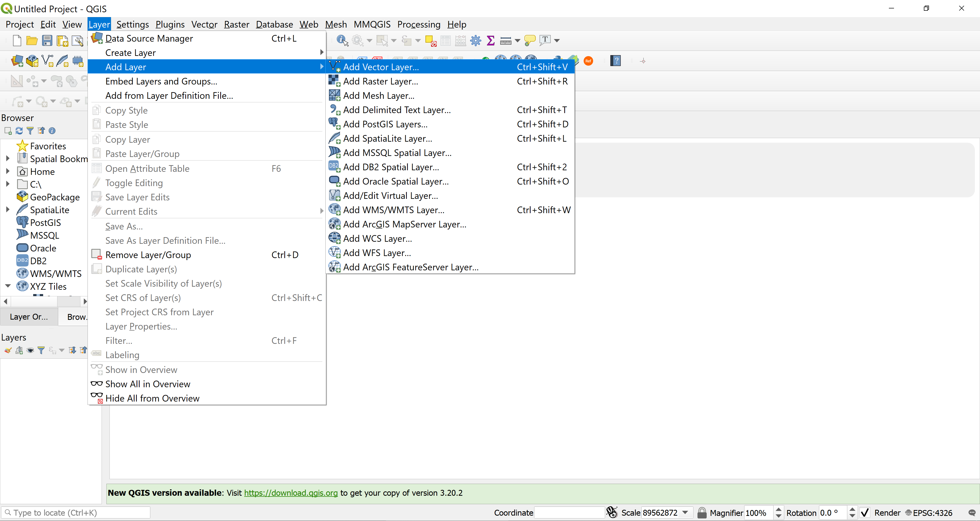Expand Spatial Bookmarks in the Browser
This screenshot has height=521, width=980.
(8, 159)
